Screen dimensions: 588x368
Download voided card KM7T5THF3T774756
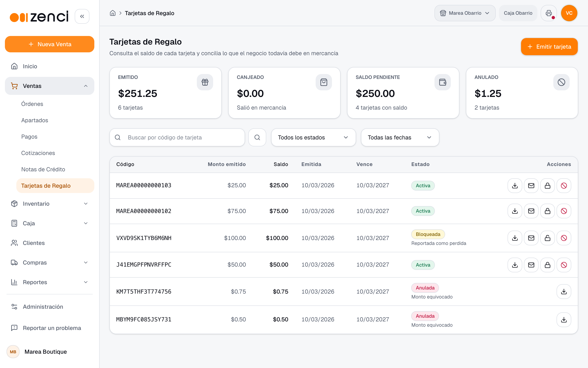[564, 292]
